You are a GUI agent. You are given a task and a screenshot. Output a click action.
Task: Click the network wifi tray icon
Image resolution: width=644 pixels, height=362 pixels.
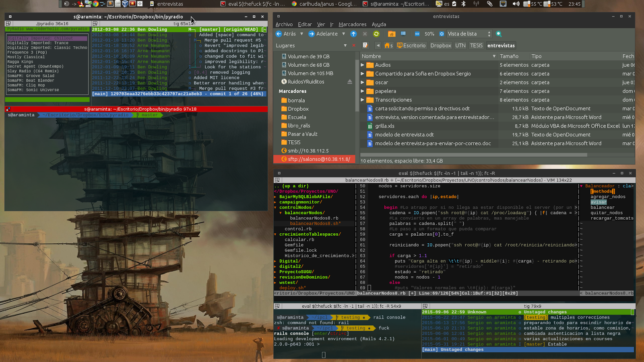click(476, 4)
